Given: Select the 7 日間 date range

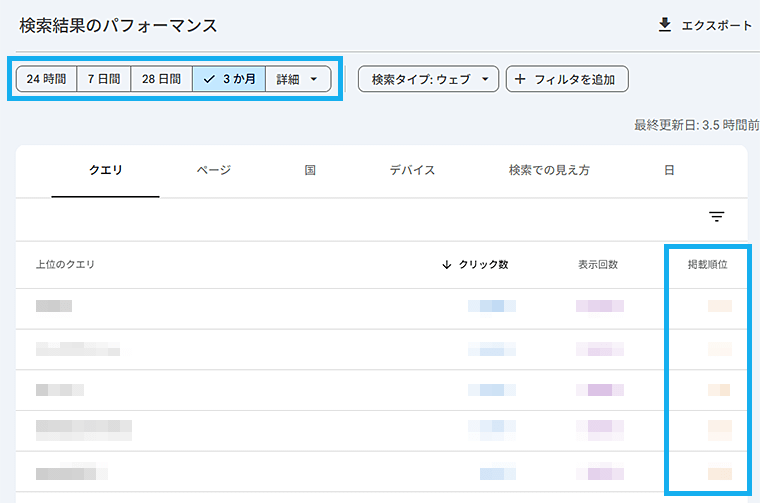Looking at the screenshot, I should 103,79.
